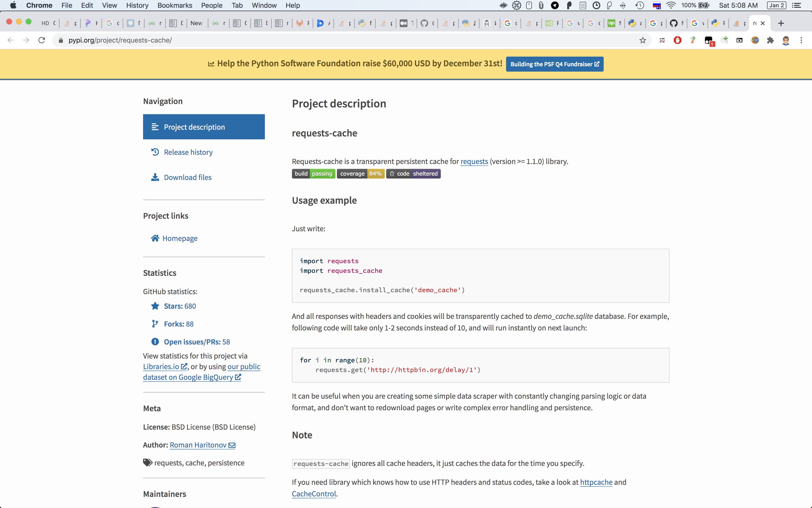Viewport: 812px width, 508px height.
Task: Click the Wi-Fi status icon
Action: tap(671, 5)
